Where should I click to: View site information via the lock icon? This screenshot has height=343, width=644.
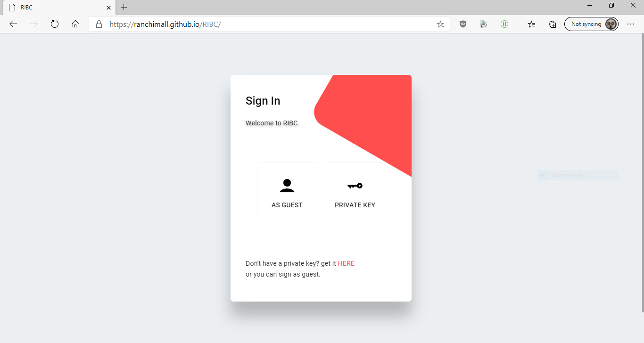pos(99,24)
